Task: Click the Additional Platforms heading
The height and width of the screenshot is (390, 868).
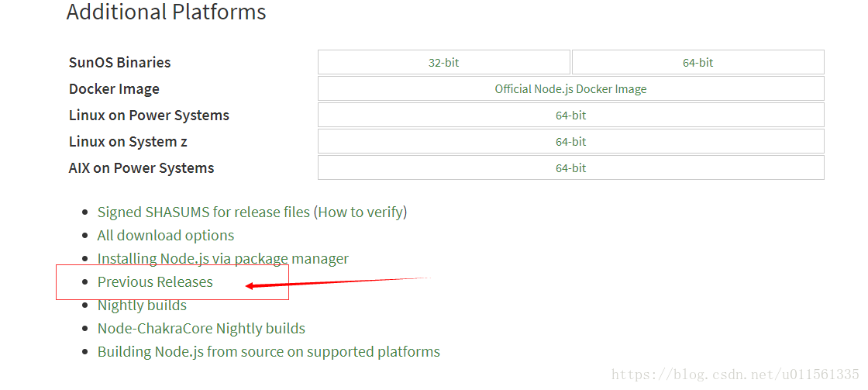Action: pyautogui.click(x=166, y=12)
